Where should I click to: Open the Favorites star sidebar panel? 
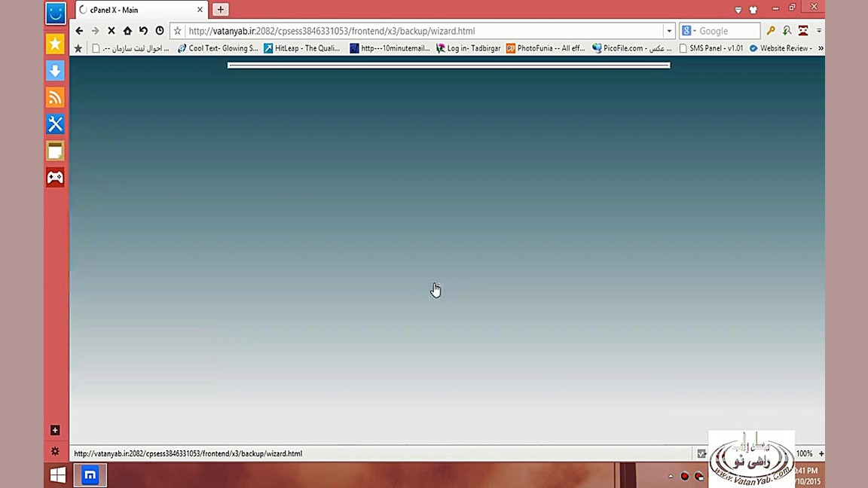(x=55, y=44)
